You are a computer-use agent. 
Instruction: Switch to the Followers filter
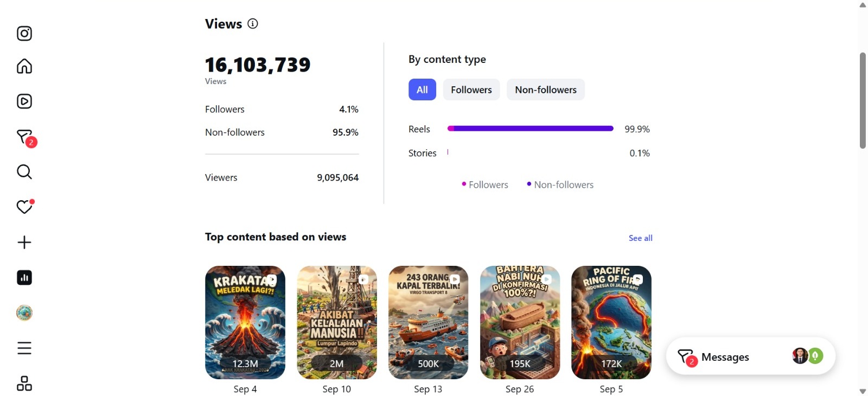[471, 90]
